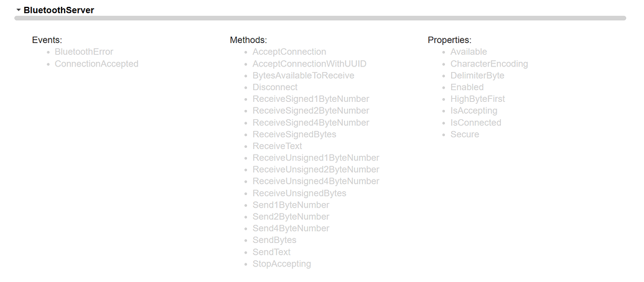Select the ReceiveUnsignedBytes method

[299, 193]
